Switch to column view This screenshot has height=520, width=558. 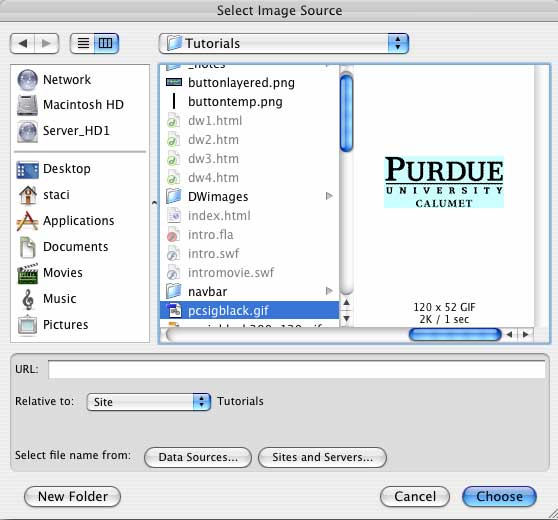coord(106,43)
